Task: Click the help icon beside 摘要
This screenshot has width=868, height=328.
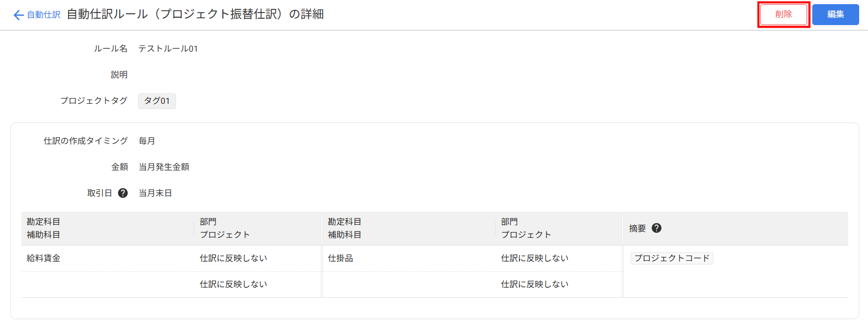Action: coord(657,228)
